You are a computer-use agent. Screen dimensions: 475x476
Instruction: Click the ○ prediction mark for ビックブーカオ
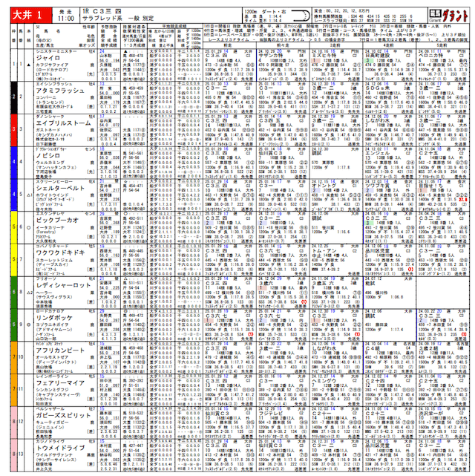pos(29,227)
